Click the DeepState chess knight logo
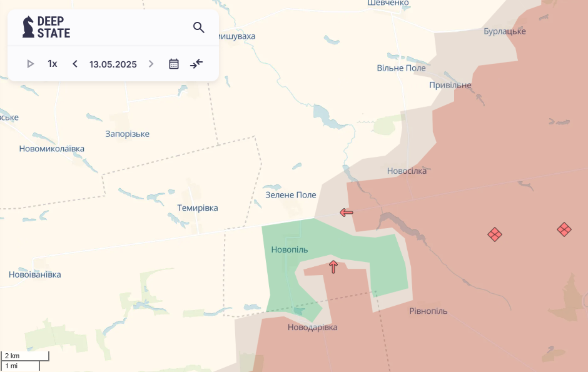588x372 pixels. click(28, 27)
